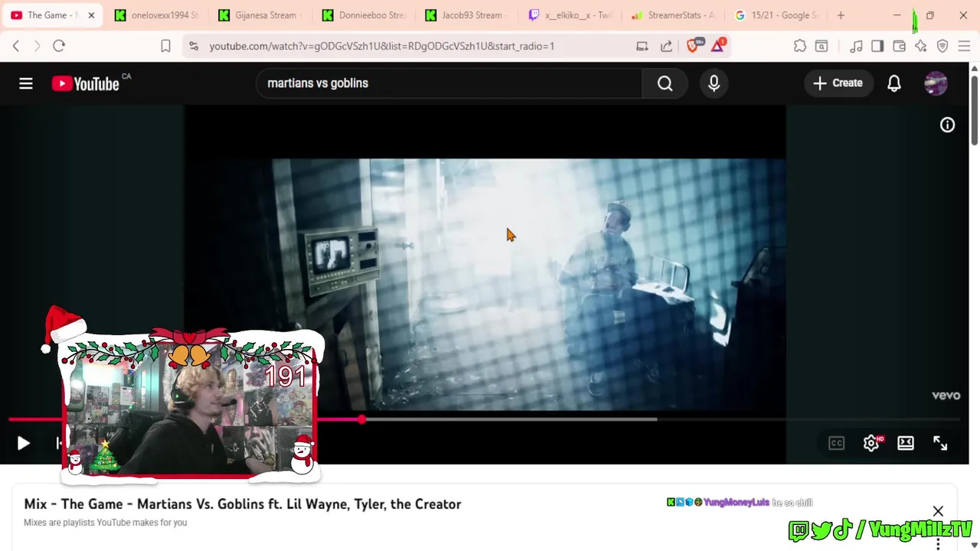Screen dimensions: 980x551
Task: Open Brave Rewards triangle icon
Action: coord(717,46)
